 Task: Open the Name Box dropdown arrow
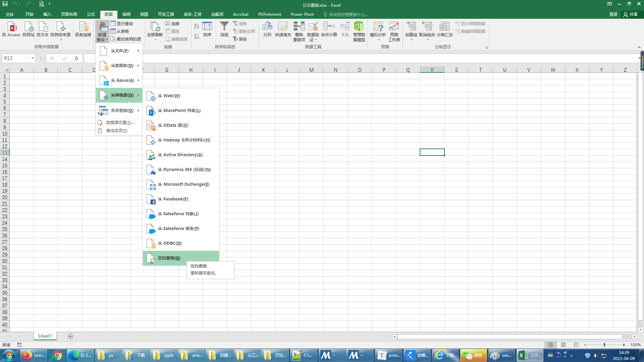33,58
